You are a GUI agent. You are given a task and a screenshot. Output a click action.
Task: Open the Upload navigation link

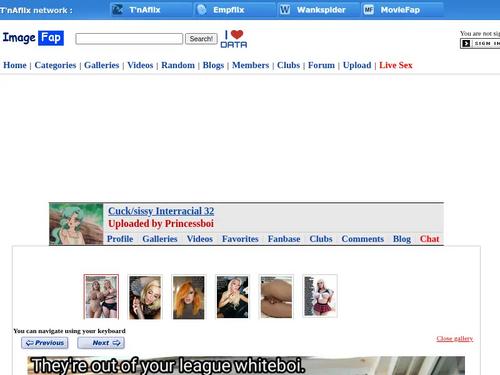(x=357, y=65)
